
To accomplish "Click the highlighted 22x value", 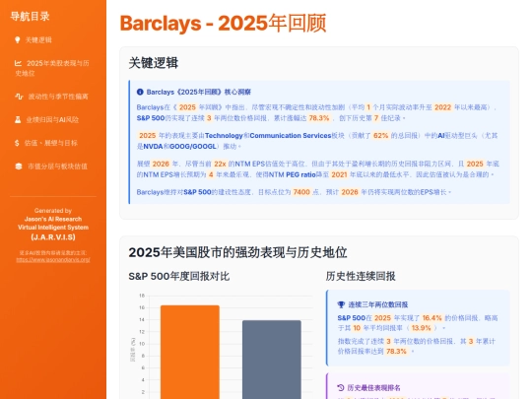I will [x=220, y=164].
